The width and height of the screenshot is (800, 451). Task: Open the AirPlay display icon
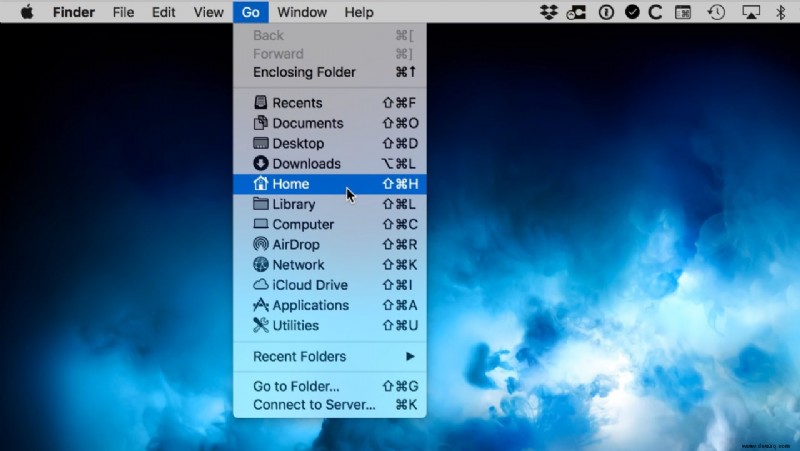(751, 12)
